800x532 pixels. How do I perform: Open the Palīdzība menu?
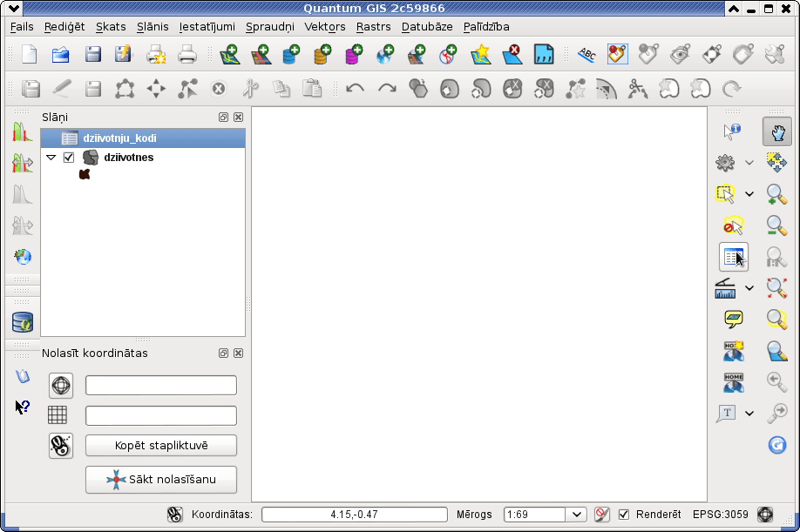[x=486, y=26]
